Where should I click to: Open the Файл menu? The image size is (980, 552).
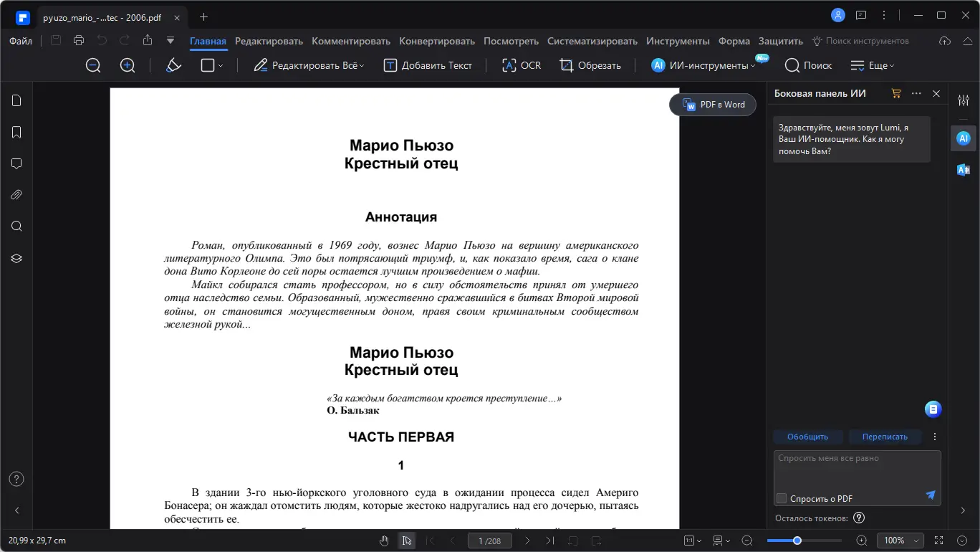[20, 41]
